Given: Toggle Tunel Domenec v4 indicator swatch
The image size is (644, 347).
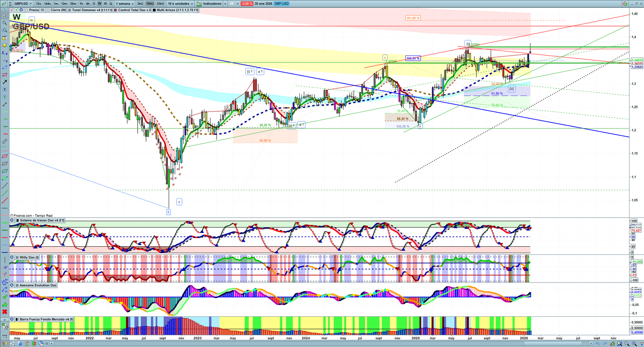Looking at the screenshot, I should click(x=70, y=10).
